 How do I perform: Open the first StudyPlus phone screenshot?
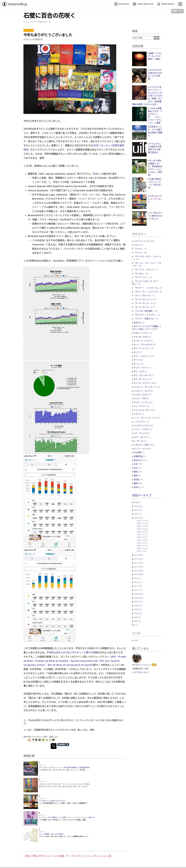pos(50,501)
